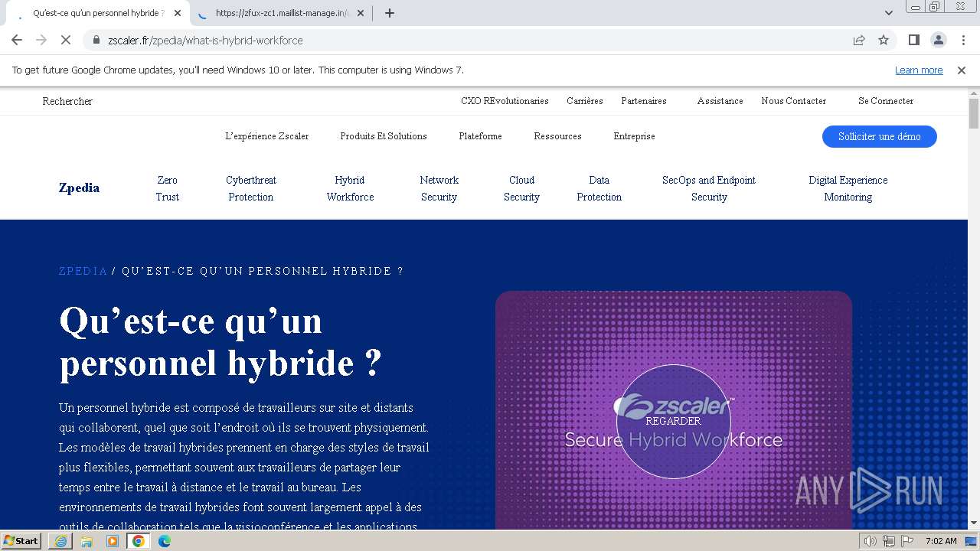980x551 pixels.
Task: Expand Produits Et Solutions menu
Action: point(384,136)
